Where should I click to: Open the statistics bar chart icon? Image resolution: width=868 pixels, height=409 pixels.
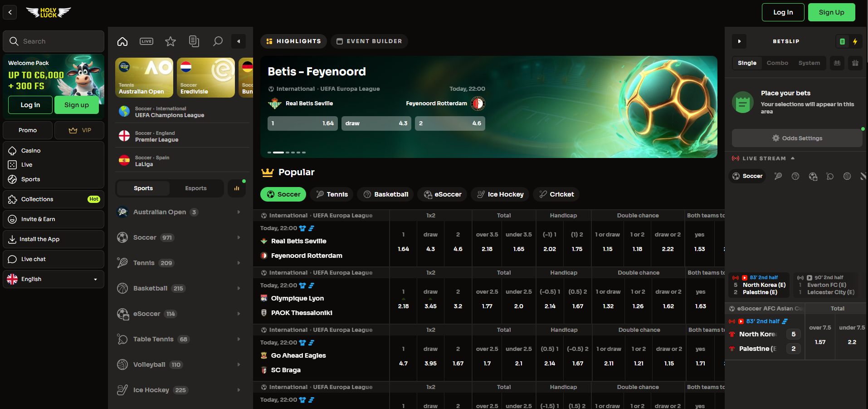tap(237, 188)
